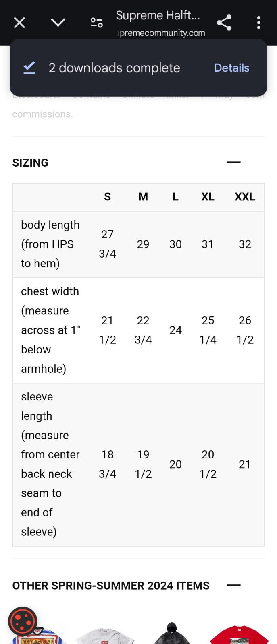
Task: Open the three-dot overflow menu
Action: [259, 23]
